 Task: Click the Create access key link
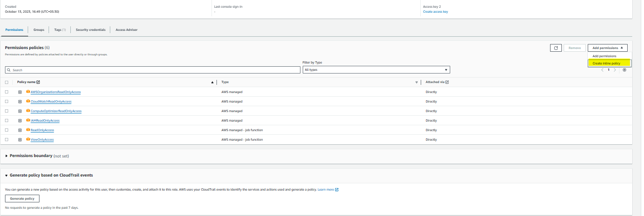[435, 12]
